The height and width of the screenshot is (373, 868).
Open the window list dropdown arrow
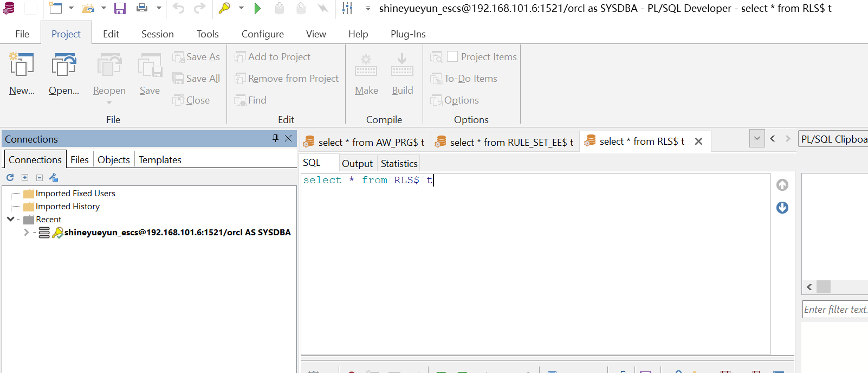pyautogui.click(x=757, y=138)
